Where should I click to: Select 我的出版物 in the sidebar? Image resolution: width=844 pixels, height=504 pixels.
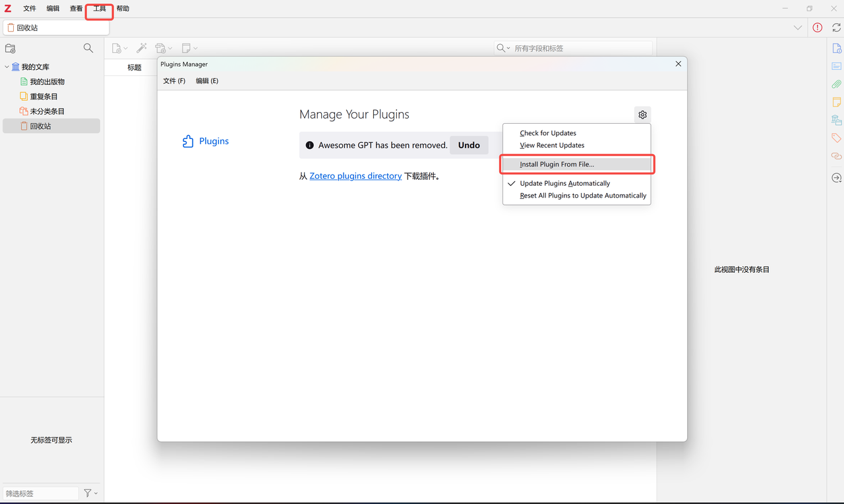coord(47,82)
